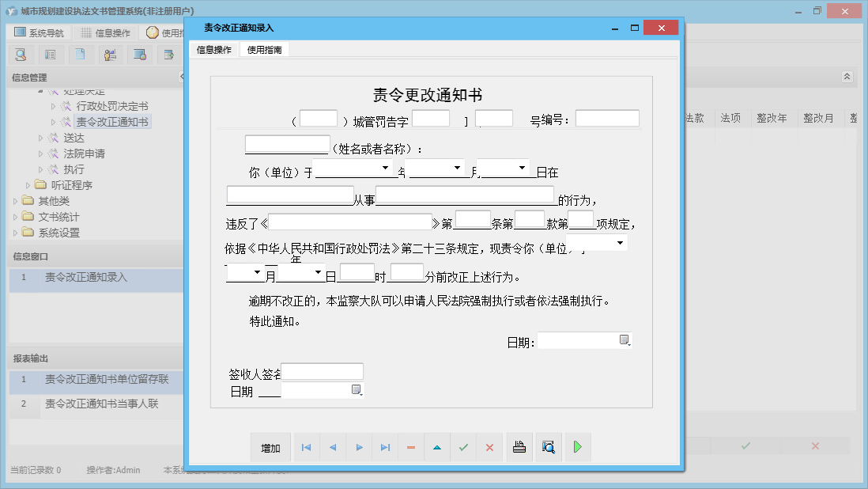Switch to the 使用指南 tab in dialog
Viewport: 868px width, 489px height.
(x=265, y=48)
